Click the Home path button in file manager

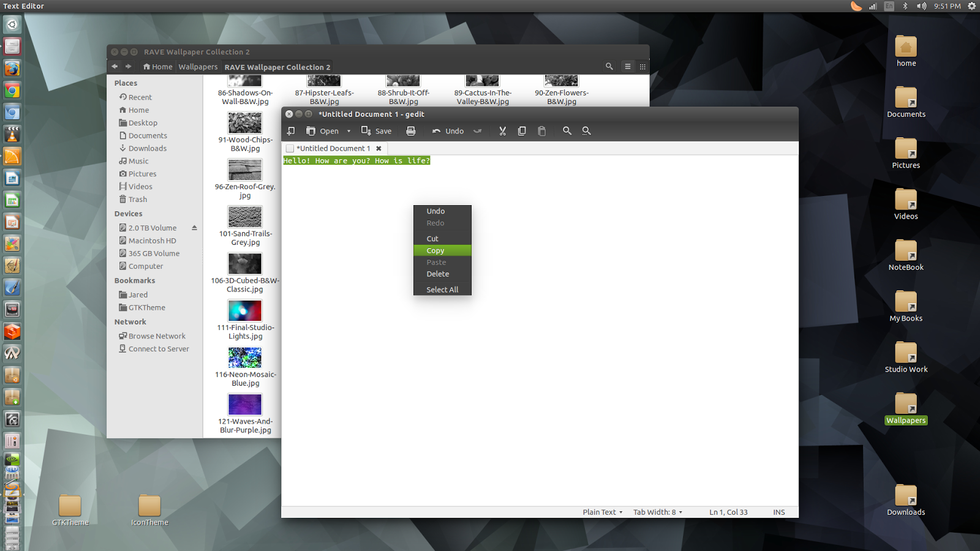[157, 67]
